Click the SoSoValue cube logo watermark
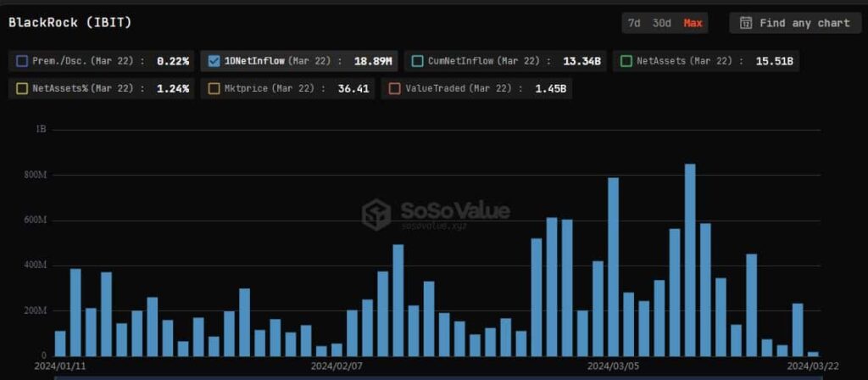This screenshot has height=380, width=868. tap(376, 214)
